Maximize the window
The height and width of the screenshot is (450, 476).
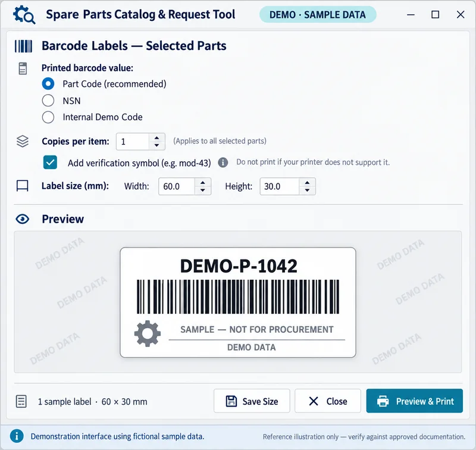click(x=436, y=14)
